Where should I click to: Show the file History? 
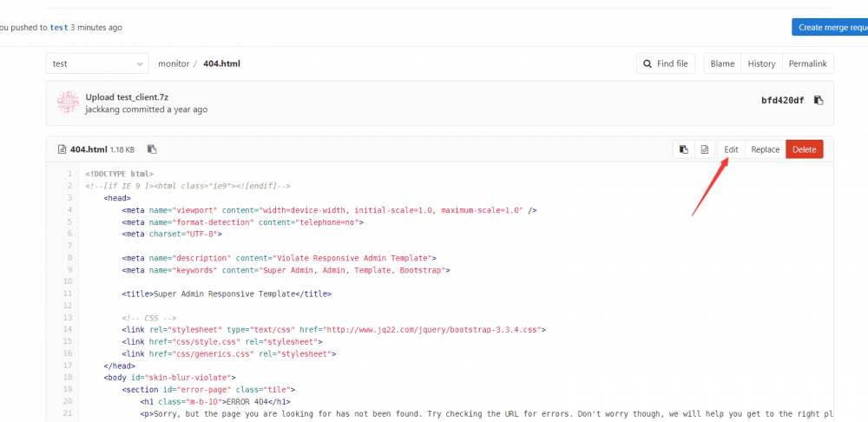[761, 63]
